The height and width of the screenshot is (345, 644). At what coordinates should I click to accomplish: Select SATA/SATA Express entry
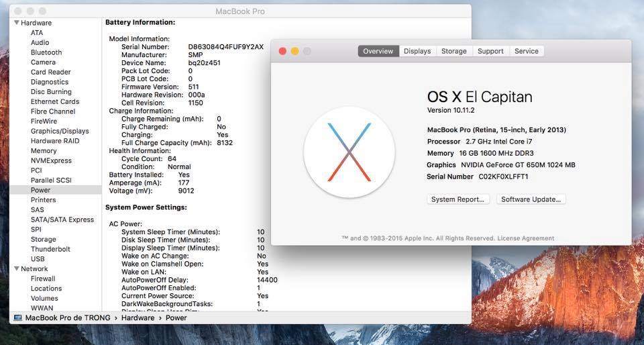62,219
